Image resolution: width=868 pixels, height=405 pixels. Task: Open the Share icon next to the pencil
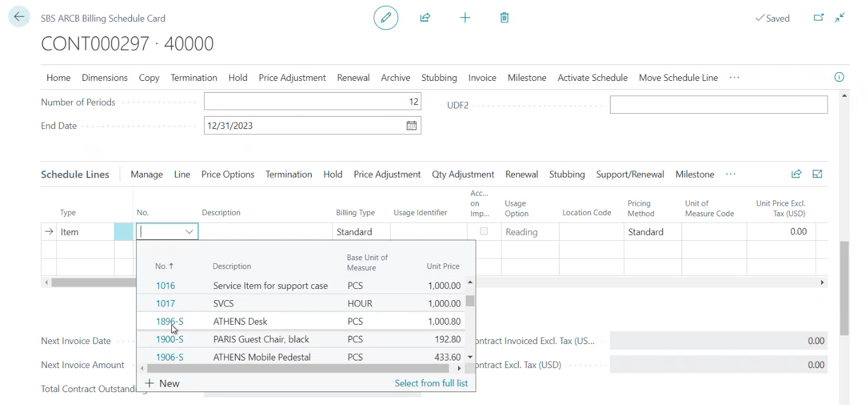(425, 18)
